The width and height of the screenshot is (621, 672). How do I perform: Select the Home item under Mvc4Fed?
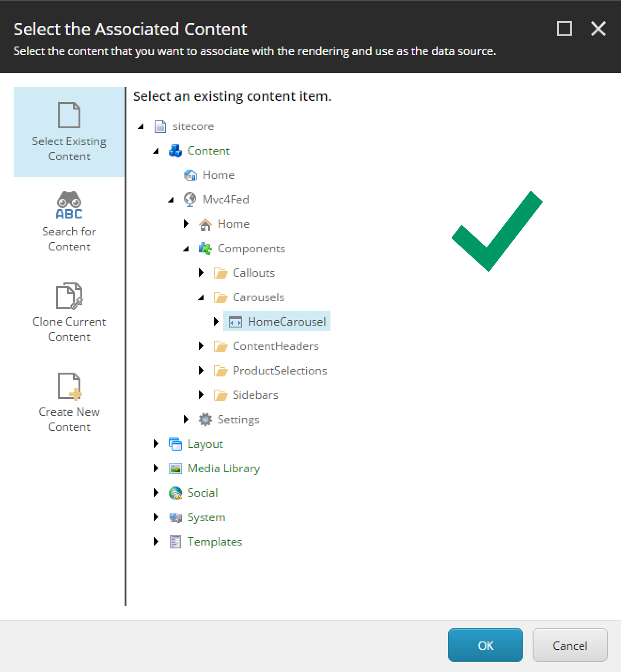[x=233, y=224]
